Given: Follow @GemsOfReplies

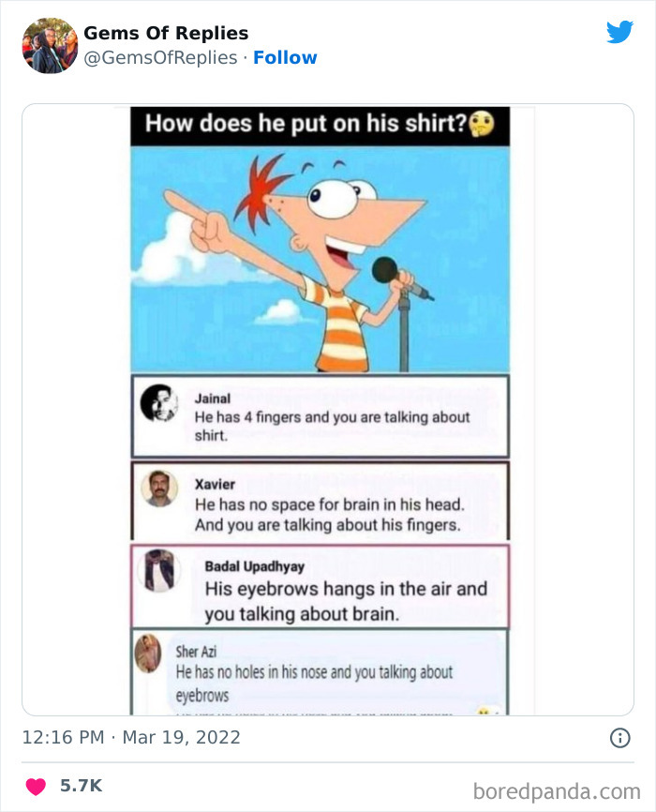Looking at the screenshot, I should (286, 57).
